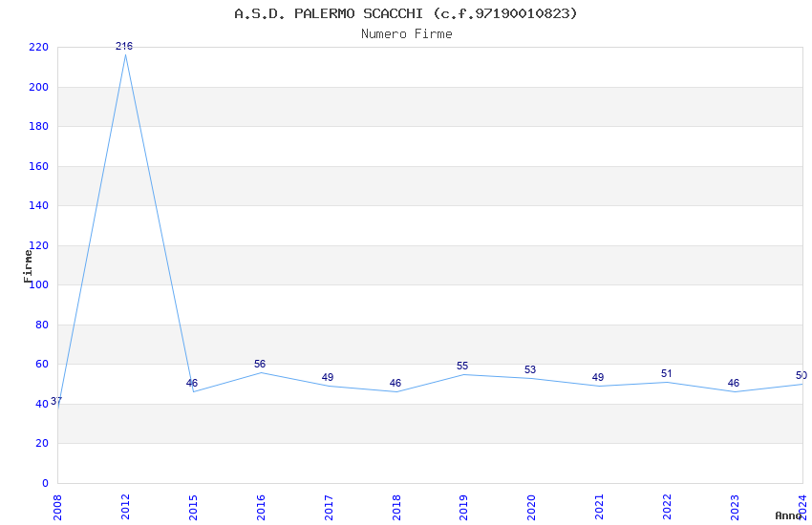Click x-axis year label 2016
The width and height of the screenshot is (812, 525).
point(261,508)
